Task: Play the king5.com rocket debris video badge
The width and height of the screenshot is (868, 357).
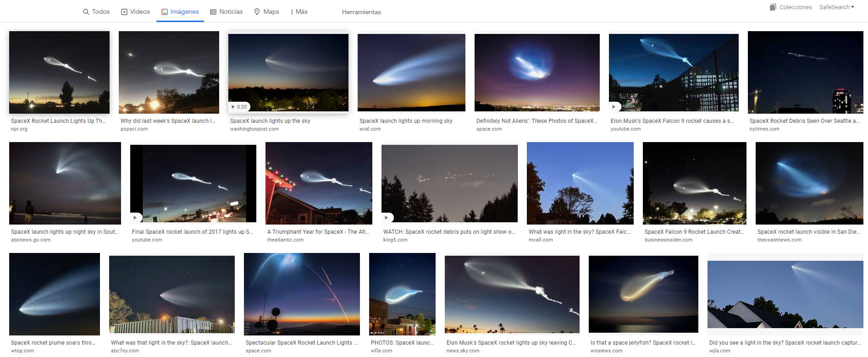Action: pos(387,218)
